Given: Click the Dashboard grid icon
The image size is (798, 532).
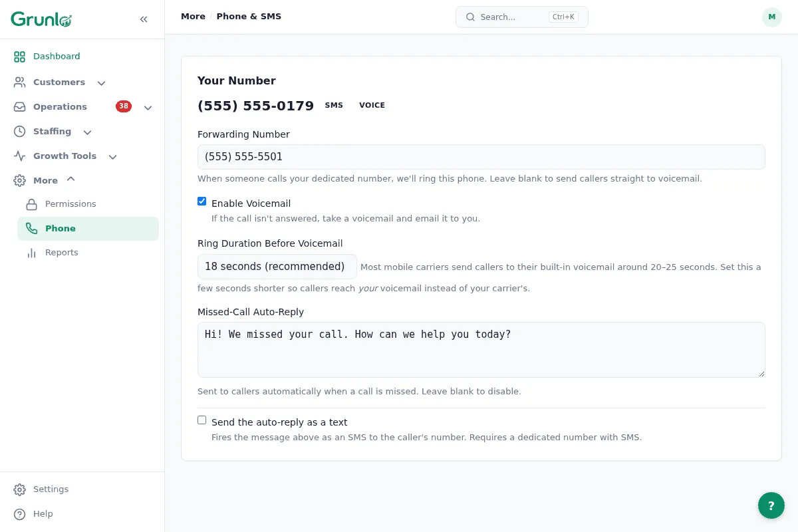Looking at the screenshot, I should [x=20, y=57].
